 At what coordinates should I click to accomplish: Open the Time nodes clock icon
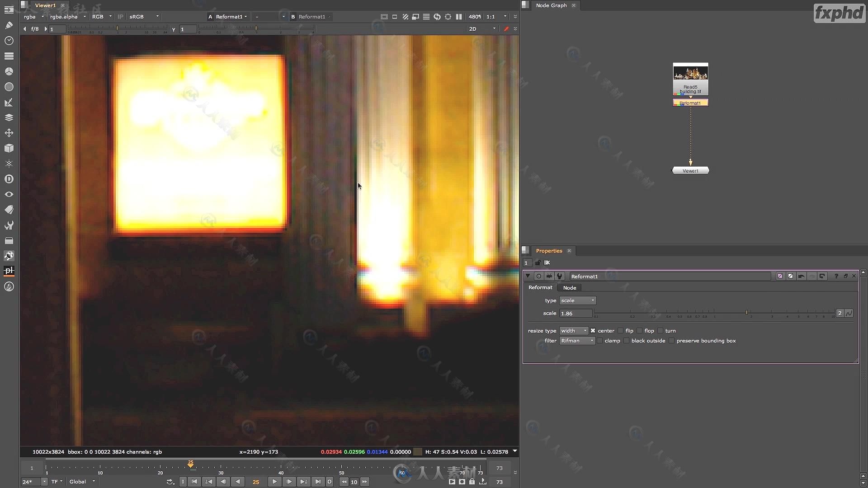click(x=9, y=41)
